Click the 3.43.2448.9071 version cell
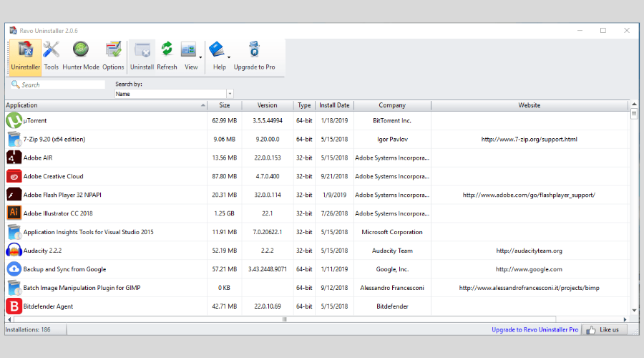The height and width of the screenshot is (358, 644). coord(268,269)
